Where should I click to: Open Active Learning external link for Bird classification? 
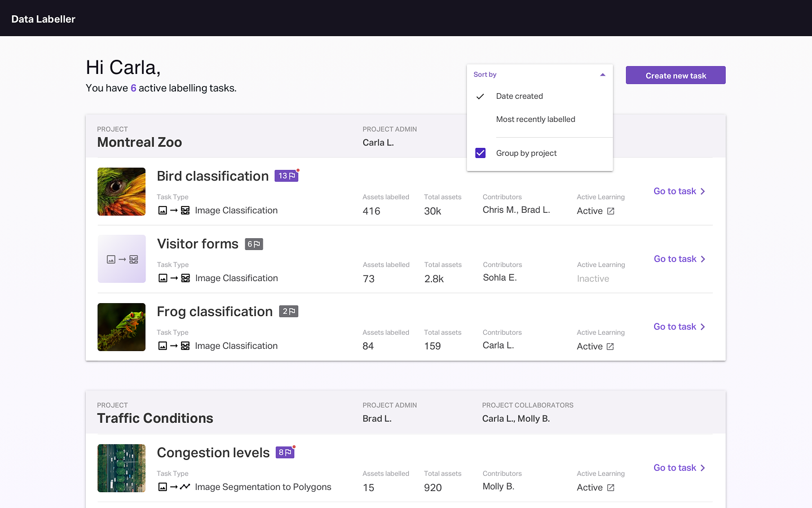click(x=611, y=211)
